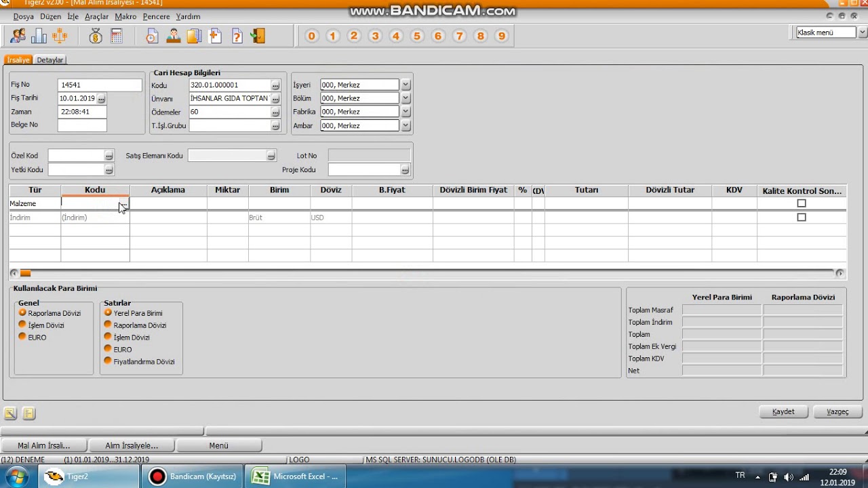Image resolution: width=868 pixels, height=488 pixels.
Task: Select Raporlama Dövizi under Genel
Action: point(22,312)
